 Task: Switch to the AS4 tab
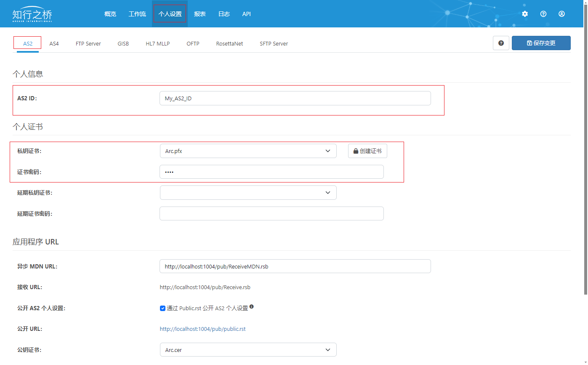[54, 43]
